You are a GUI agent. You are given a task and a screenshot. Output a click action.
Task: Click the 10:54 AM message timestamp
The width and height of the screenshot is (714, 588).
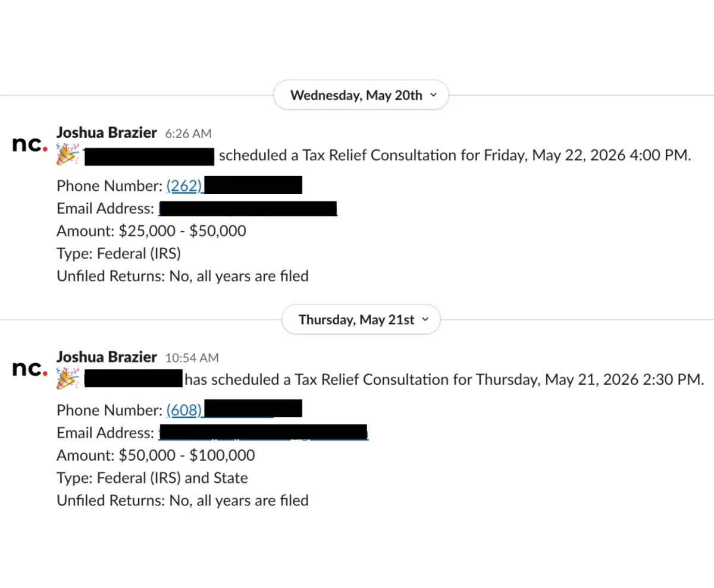click(192, 359)
